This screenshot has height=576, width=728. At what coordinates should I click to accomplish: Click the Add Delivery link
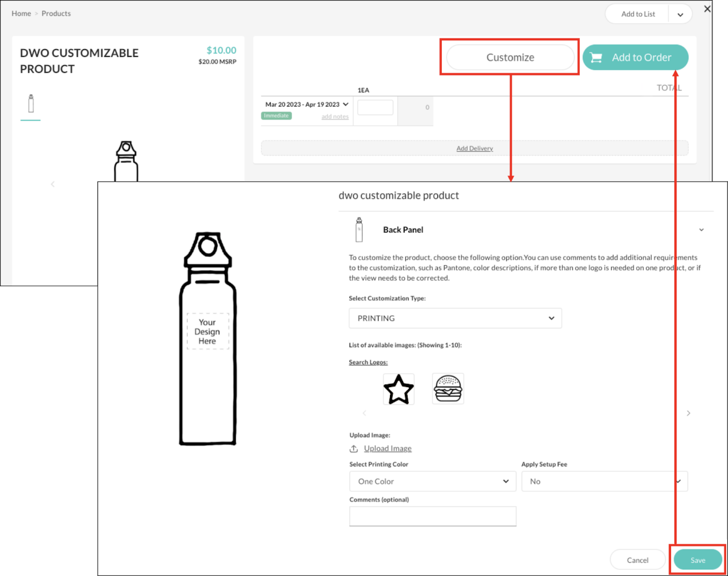coord(474,148)
